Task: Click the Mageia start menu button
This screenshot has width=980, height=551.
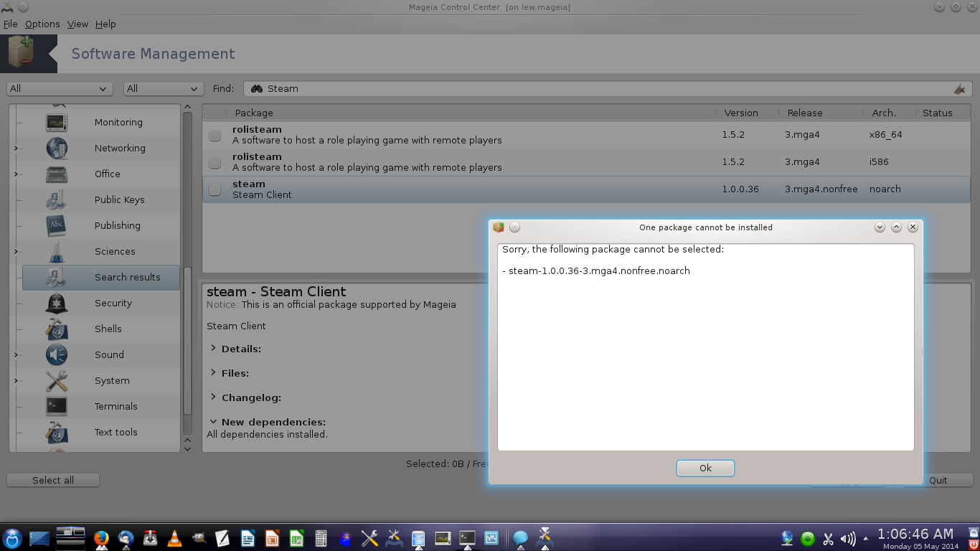Action: (x=12, y=538)
